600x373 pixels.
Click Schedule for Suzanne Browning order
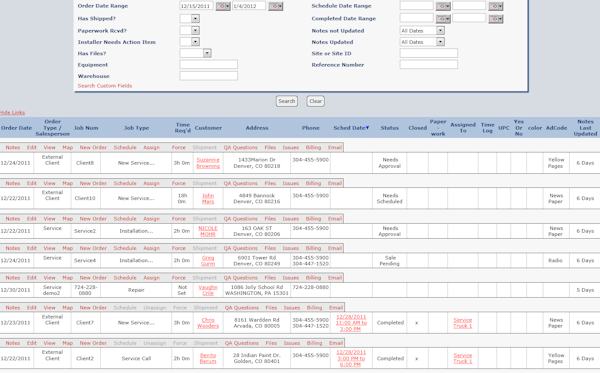125,147
